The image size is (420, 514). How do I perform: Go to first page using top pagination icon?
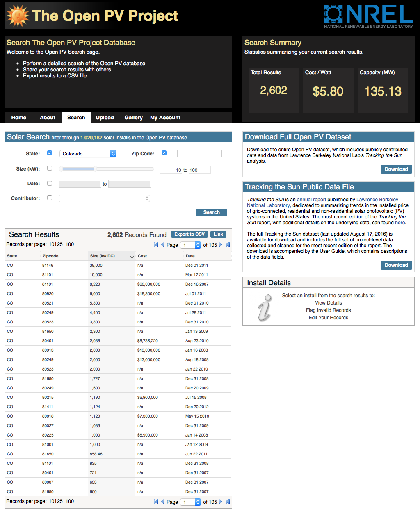(x=156, y=245)
